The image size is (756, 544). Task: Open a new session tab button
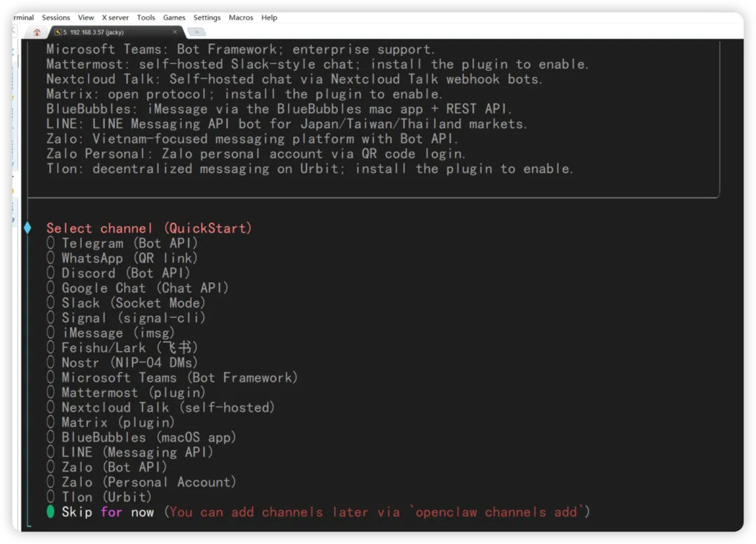(x=197, y=32)
